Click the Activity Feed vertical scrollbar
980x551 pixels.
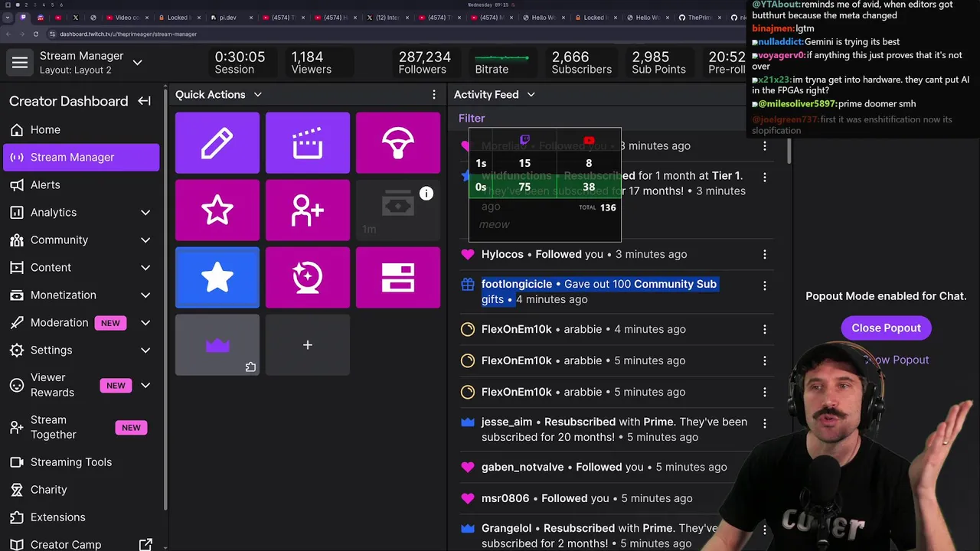coord(789,152)
